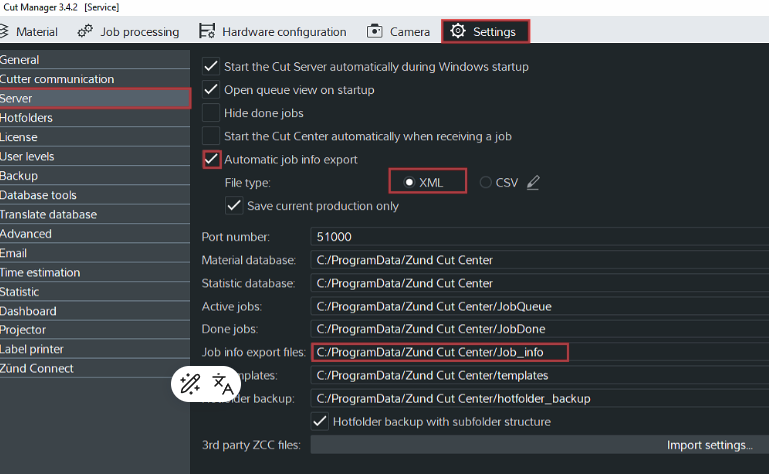Open Email settings
Image resolution: width=769 pixels, height=474 pixels.
click(x=95, y=253)
